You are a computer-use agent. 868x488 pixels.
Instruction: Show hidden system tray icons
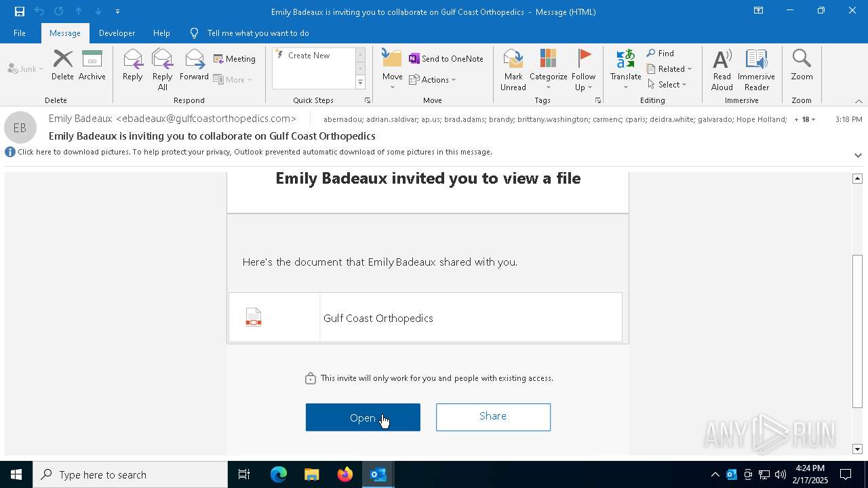pos(715,474)
